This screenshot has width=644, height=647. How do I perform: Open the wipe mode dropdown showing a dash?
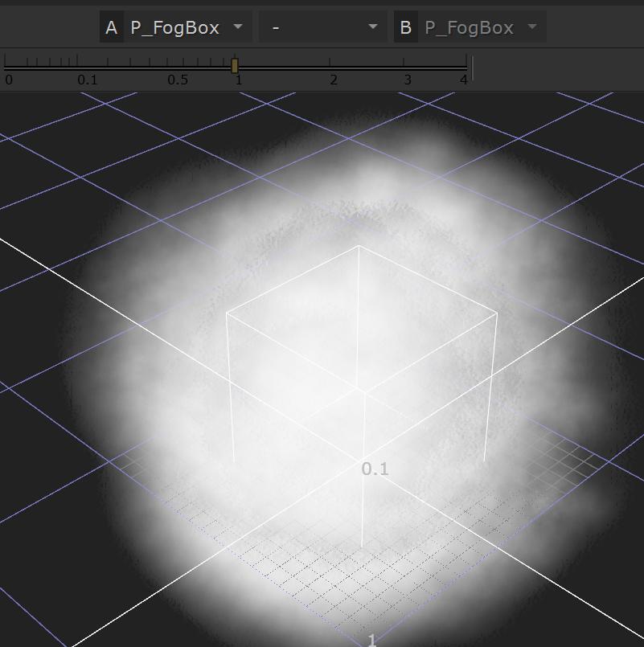pos(323,27)
